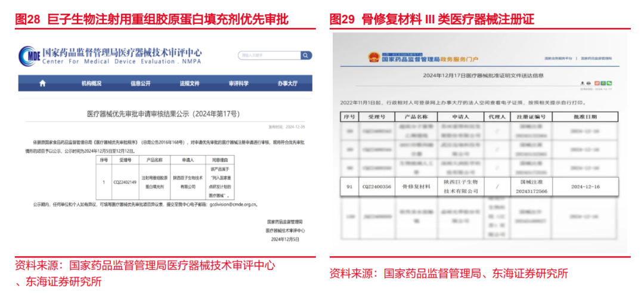Click the 受理号 header in the CMDE table
Screen dimensions: 644x304
[x=125, y=159]
